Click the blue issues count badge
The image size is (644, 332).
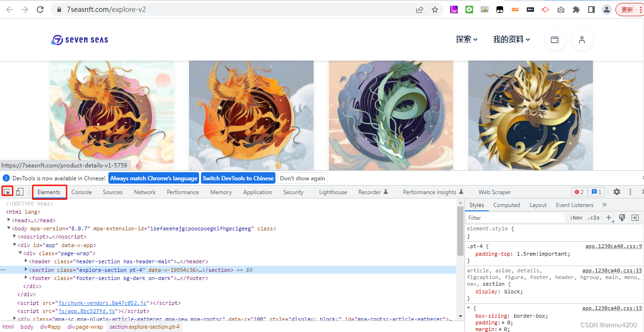click(596, 192)
